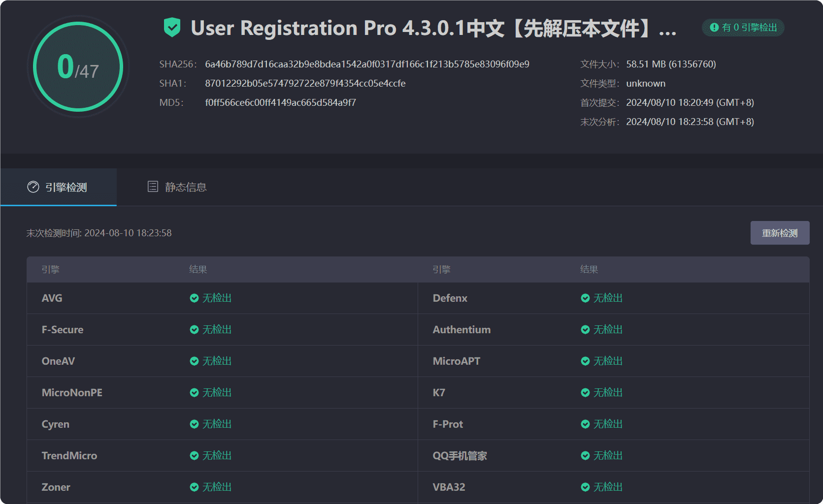
Task: Click the 有 0 引擎检出 badge
Action: 743,28
